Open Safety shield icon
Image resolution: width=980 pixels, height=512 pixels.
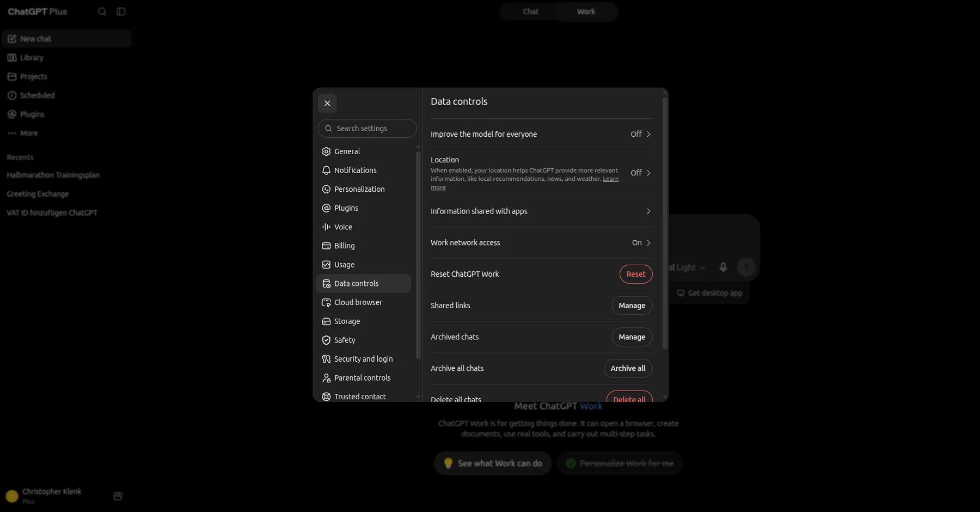(x=326, y=340)
